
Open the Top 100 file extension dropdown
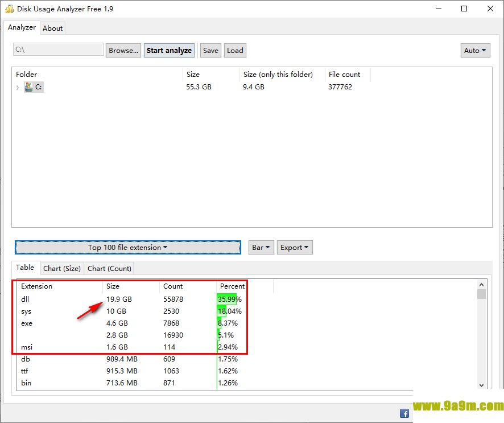click(128, 247)
